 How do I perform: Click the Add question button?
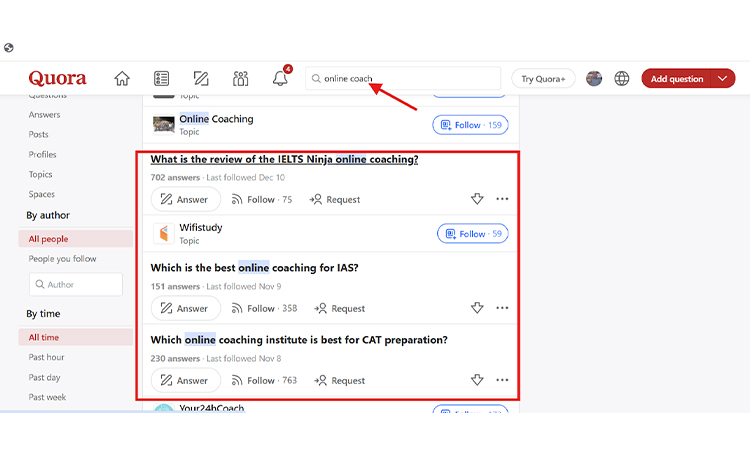[x=677, y=79]
